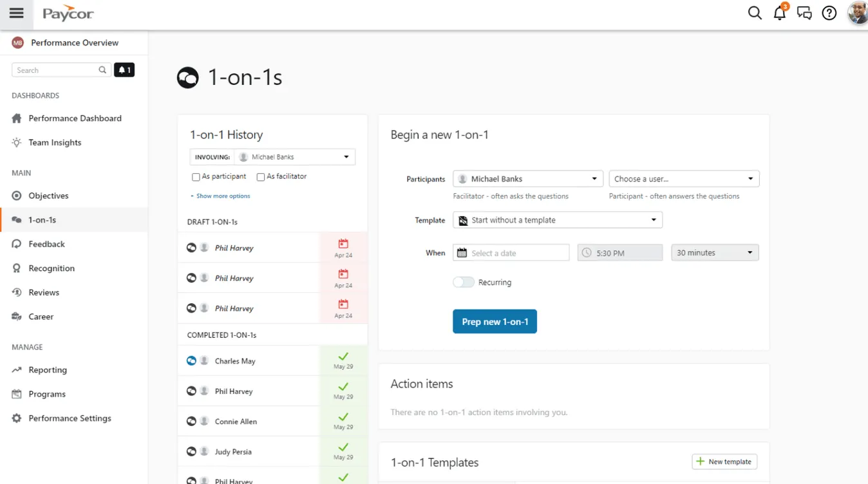Click the search magnifier icon in header

click(x=755, y=13)
